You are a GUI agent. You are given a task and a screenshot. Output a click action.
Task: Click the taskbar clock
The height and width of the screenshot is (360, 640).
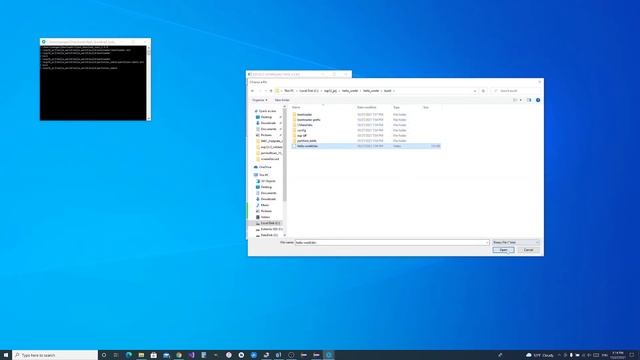(x=618, y=355)
